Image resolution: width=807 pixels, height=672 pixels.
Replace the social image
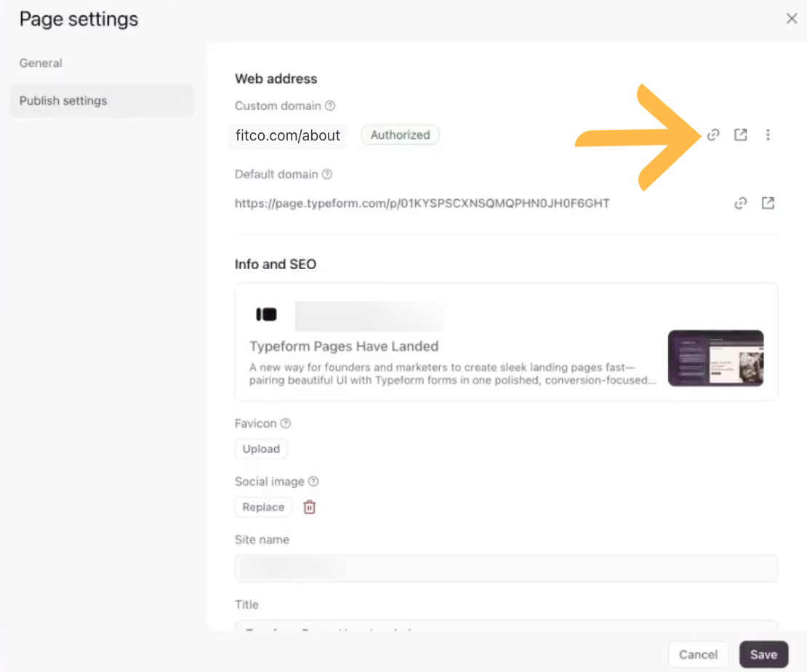(263, 507)
